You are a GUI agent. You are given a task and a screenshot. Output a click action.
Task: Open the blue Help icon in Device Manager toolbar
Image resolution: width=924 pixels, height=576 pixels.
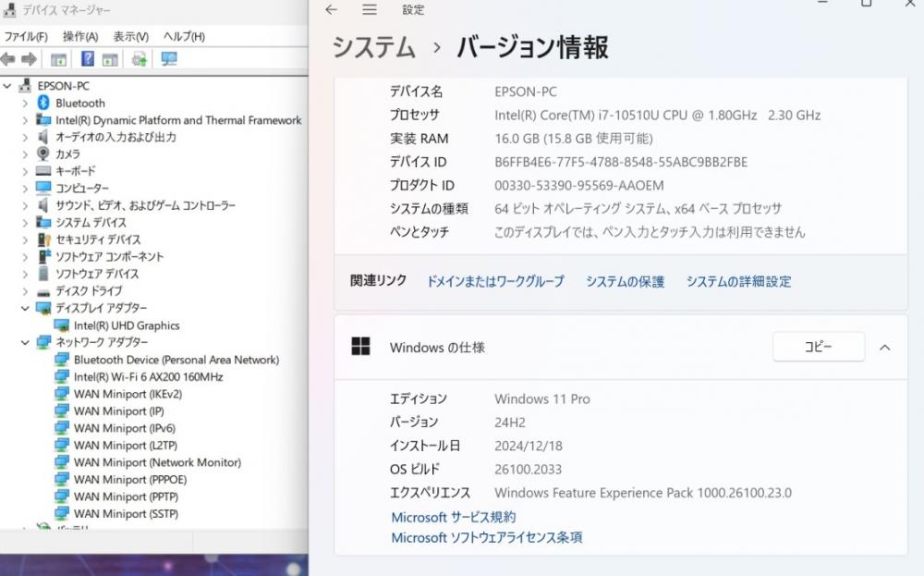(x=88, y=58)
